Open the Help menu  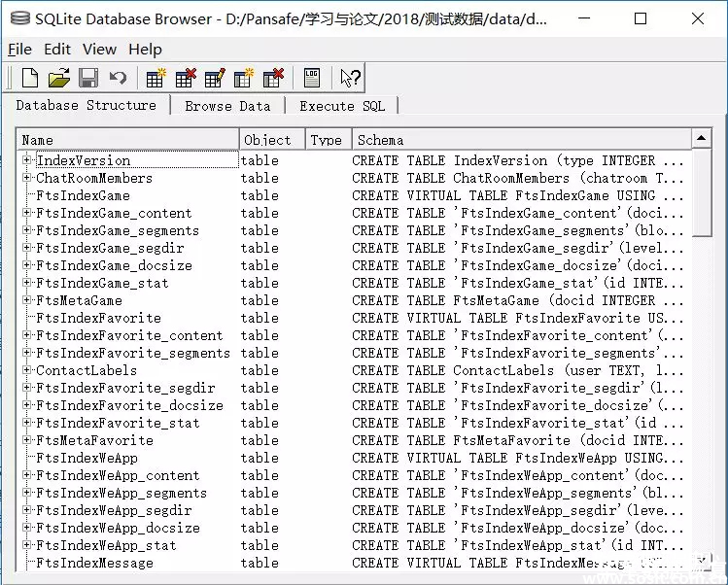tap(146, 49)
